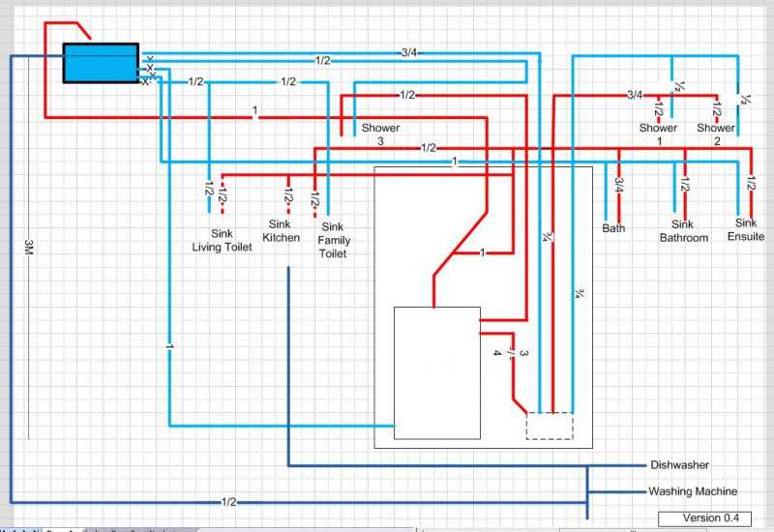Click the Dishwasher label
Screen dimensions: 774x532
point(679,465)
